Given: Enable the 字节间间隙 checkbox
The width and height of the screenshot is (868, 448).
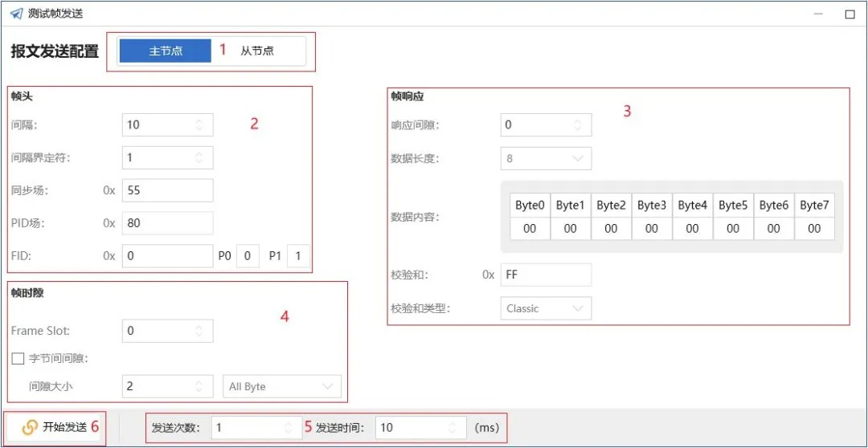Looking at the screenshot, I should (x=18, y=358).
